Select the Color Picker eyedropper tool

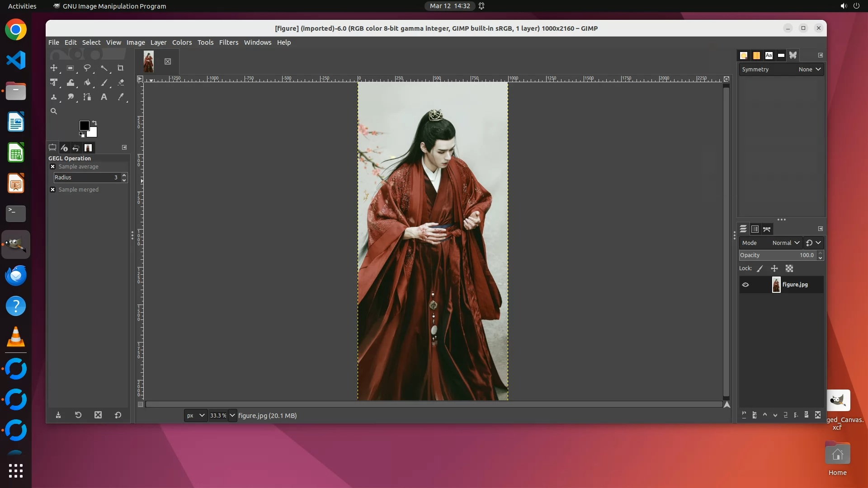pos(121,97)
